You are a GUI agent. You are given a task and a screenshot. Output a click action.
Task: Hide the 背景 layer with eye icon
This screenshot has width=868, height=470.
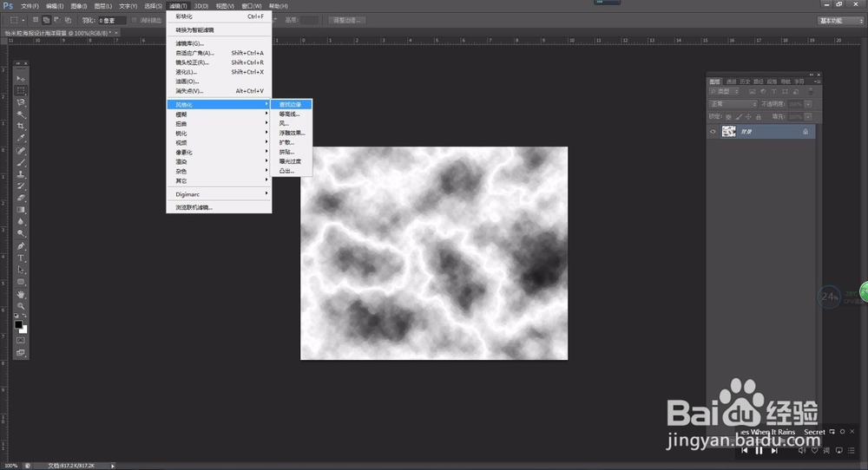coord(713,132)
